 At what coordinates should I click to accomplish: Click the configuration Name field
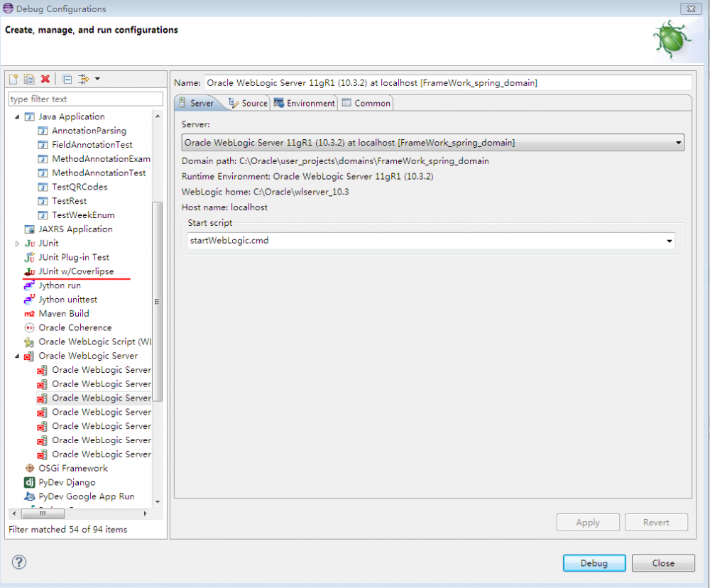[x=448, y=83]
